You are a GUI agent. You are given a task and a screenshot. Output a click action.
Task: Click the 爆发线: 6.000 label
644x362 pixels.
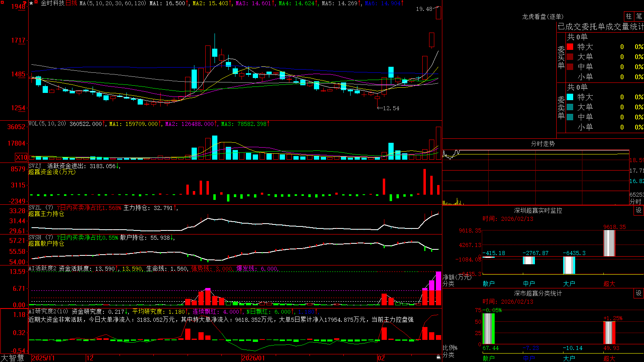tap(257, 269)
